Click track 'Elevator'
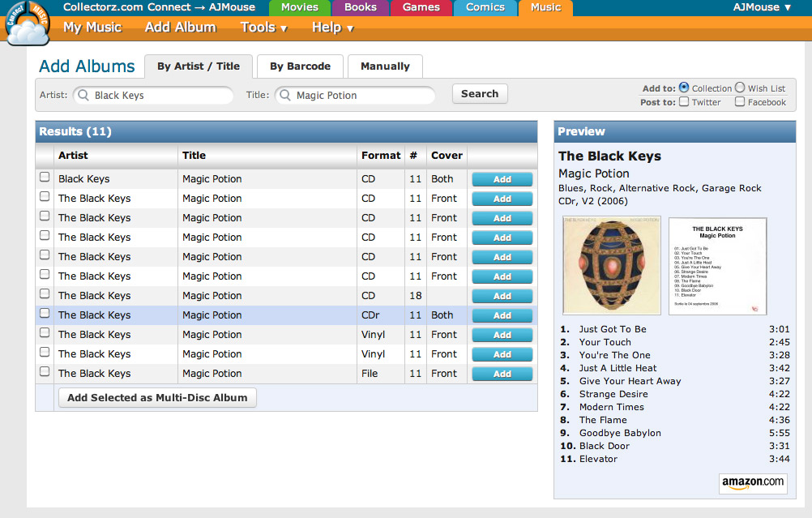Screen dimensions: 812x518 point(598,459)
